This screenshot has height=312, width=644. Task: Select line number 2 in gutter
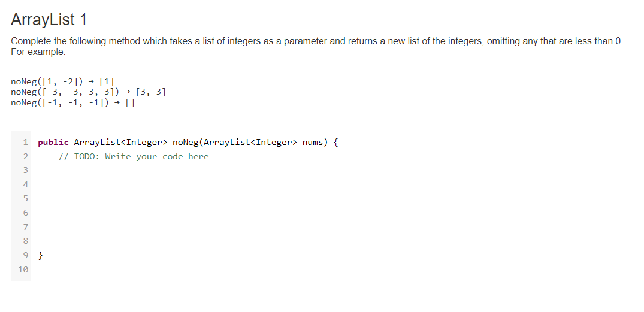[x=26, y=156]
